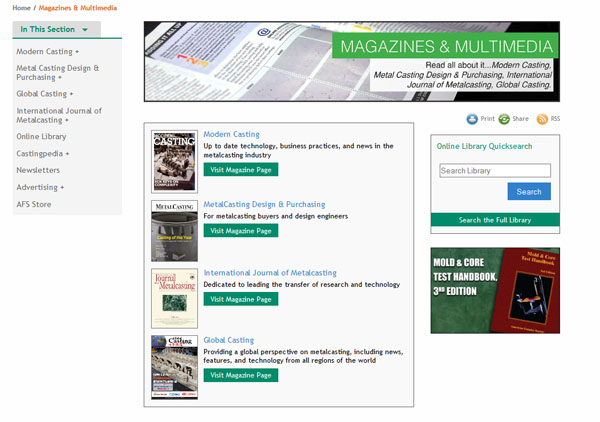This screenshot has width=600, height=422.
Task: Open Advertising in the sidebar
Action: [40, 187]
